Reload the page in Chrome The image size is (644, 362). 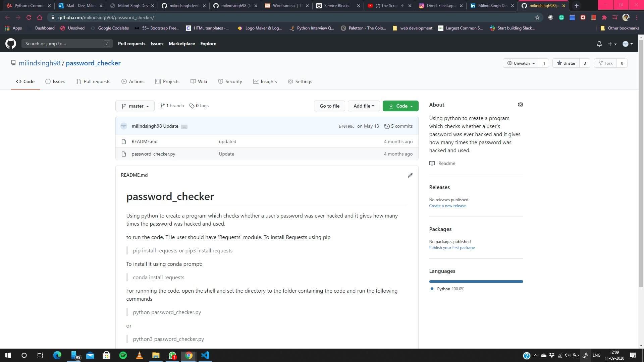coord(29,17)
